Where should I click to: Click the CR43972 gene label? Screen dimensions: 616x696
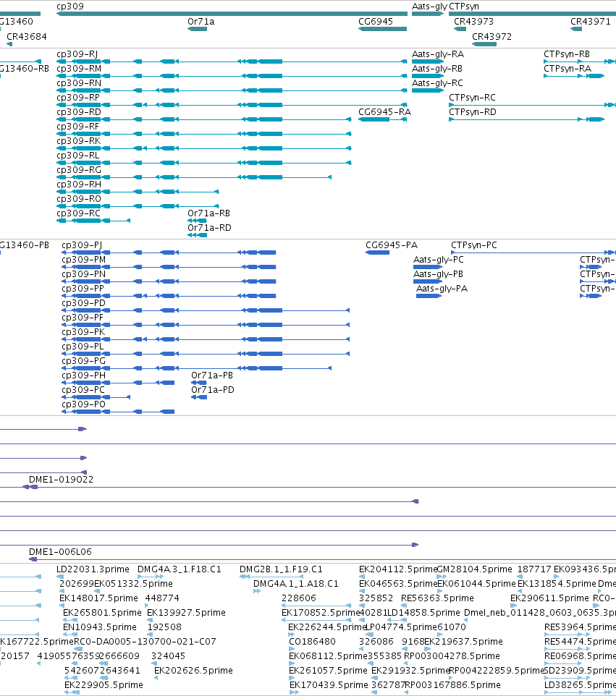(491, 36)
